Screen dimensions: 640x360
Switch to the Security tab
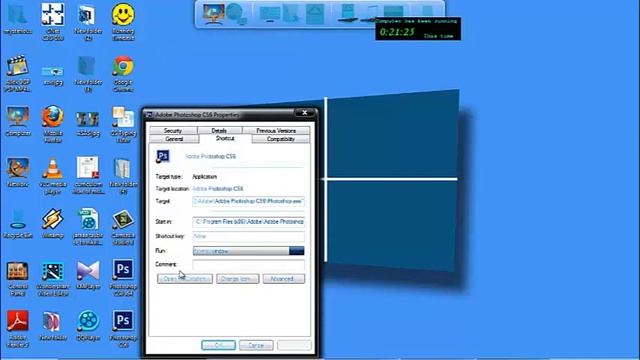173,131
